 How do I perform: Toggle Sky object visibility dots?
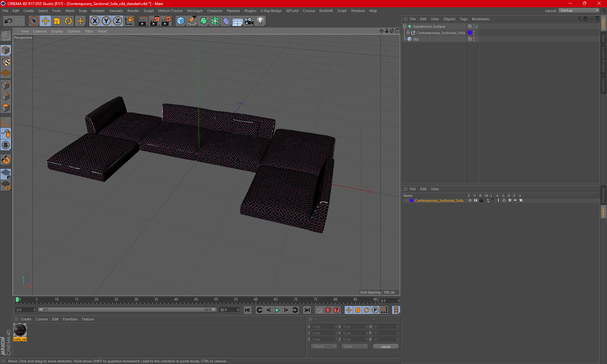click(474, 39)
